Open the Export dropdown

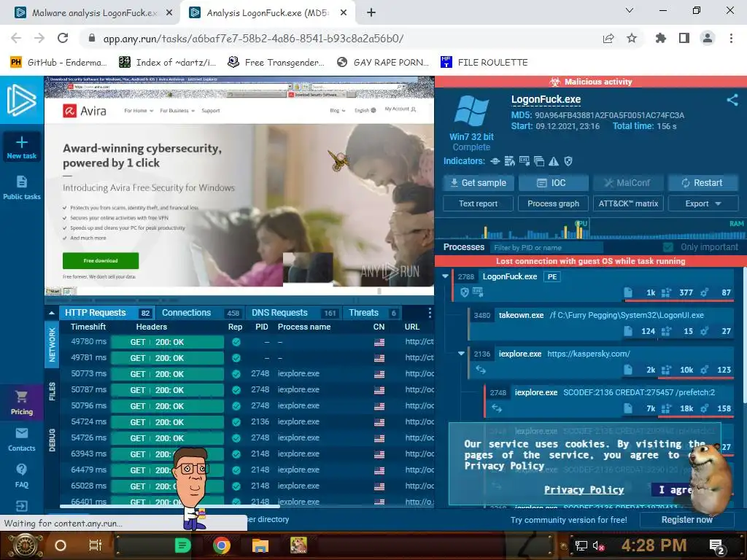pos(703,203)
